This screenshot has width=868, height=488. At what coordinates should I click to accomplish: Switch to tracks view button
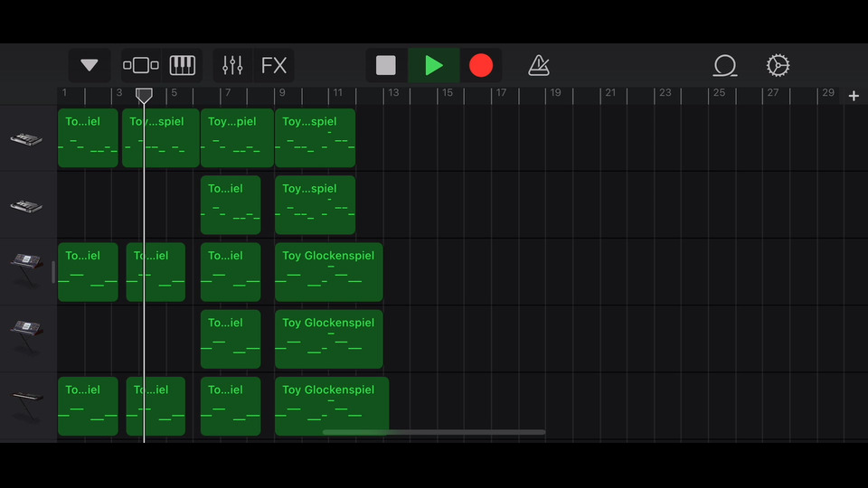click(x=141, y=65)
